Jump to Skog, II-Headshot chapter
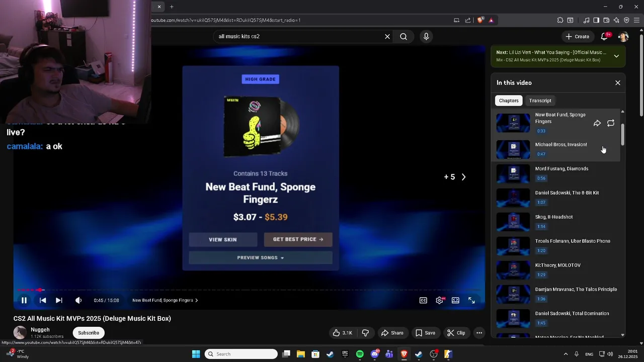644x362 pixels. point(556,222)
